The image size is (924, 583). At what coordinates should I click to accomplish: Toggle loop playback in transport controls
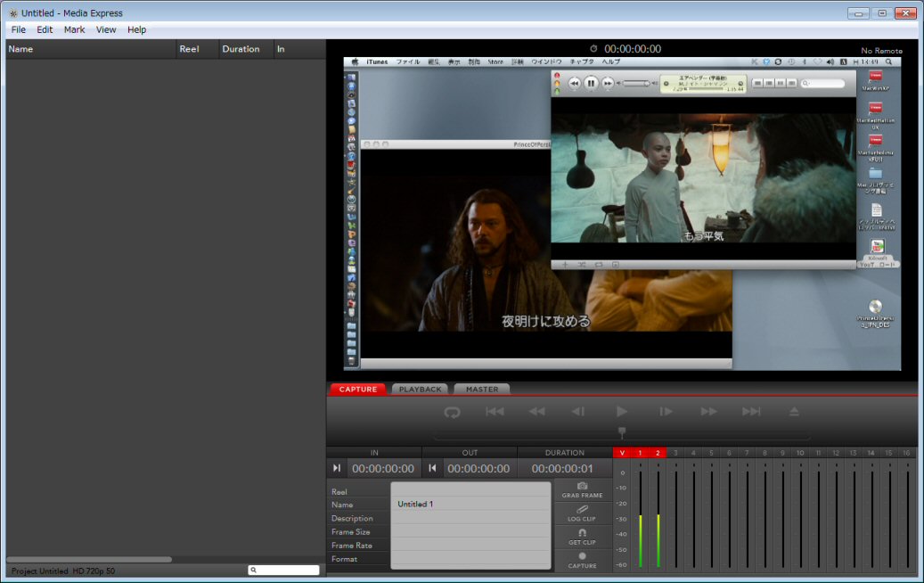(x=452, y=412)
